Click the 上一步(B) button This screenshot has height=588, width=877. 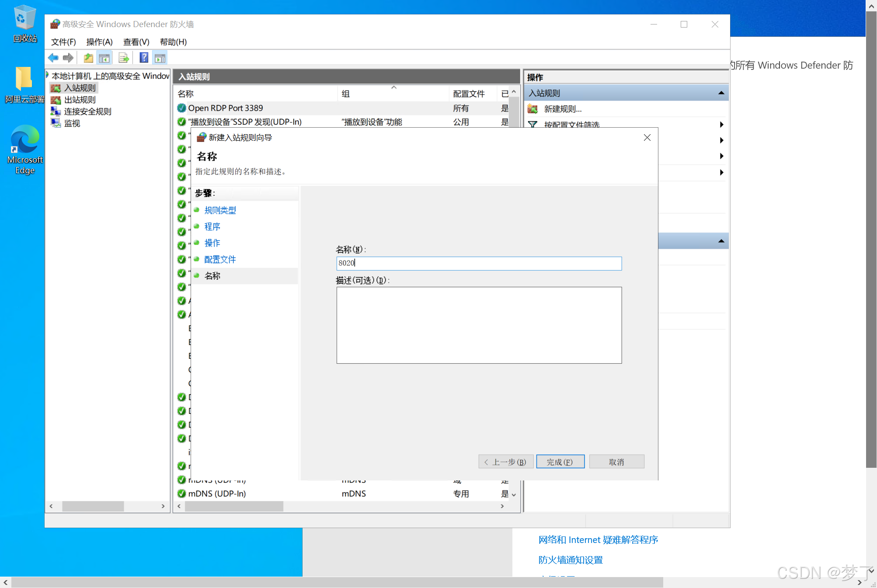pyautogui.click(x=505, y=462)
